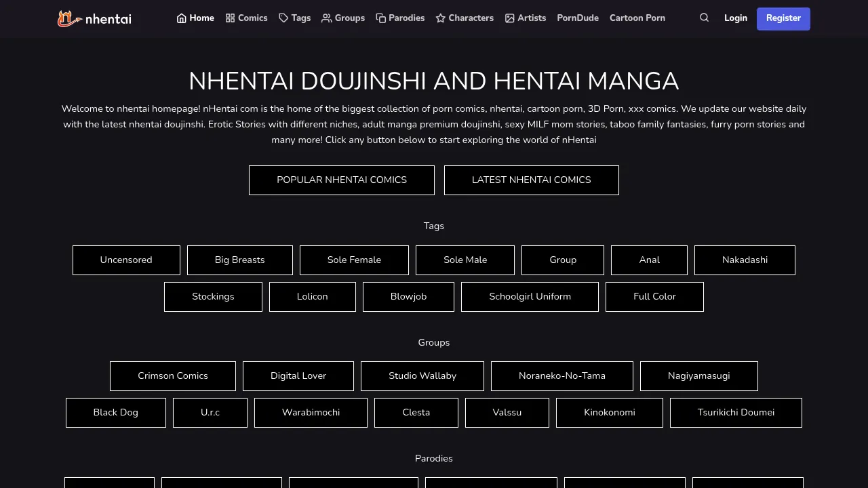
Task: Click the Parodies copy icon
Action: coord(381,18)
